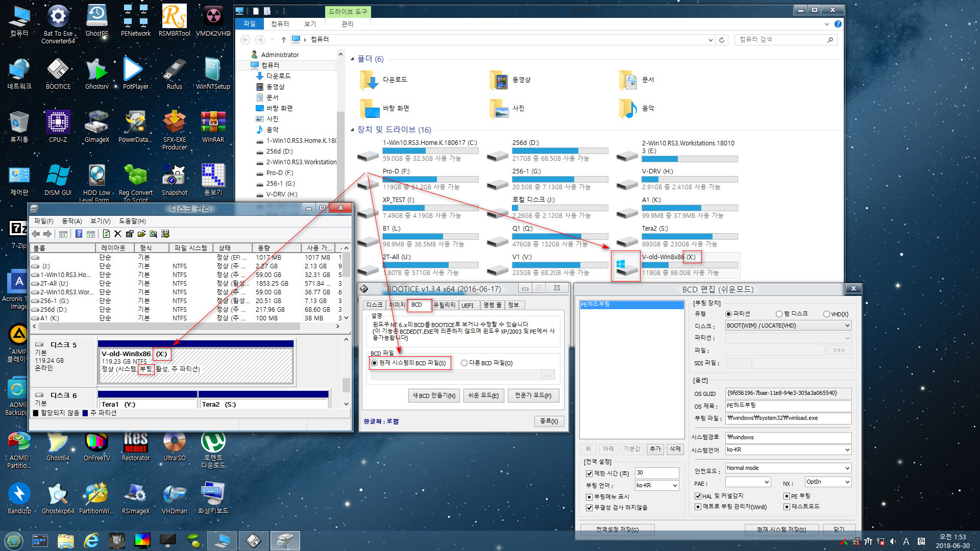Image resolution: width=980 pixels, height=551 pixels.
Task: Click the 전문가 모드(P) button
Action: (533, 395)
